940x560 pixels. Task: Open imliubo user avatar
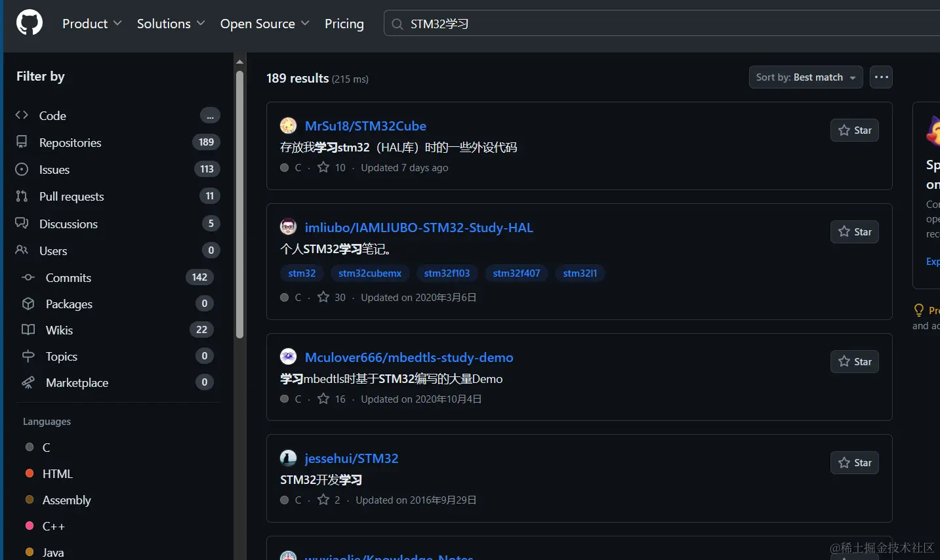[288, 227]
